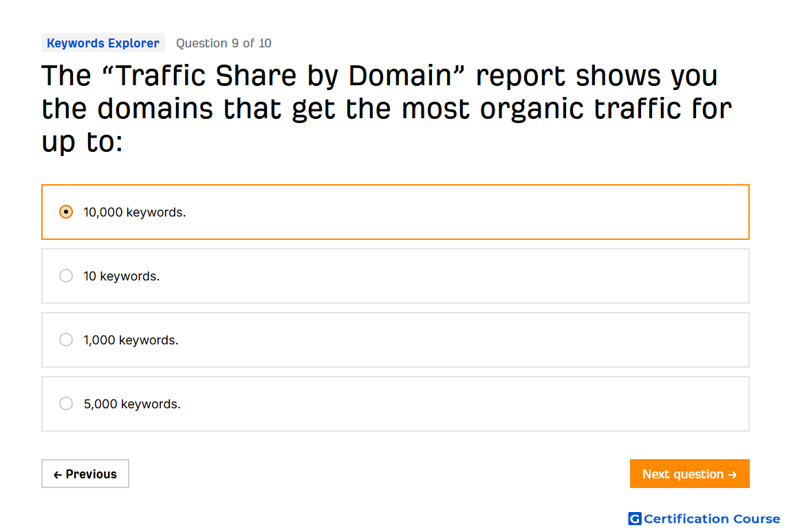Screen dimensions: 791x532
Task: Click the "10,000 keywords." answer label text
Action: pos(135,212)
